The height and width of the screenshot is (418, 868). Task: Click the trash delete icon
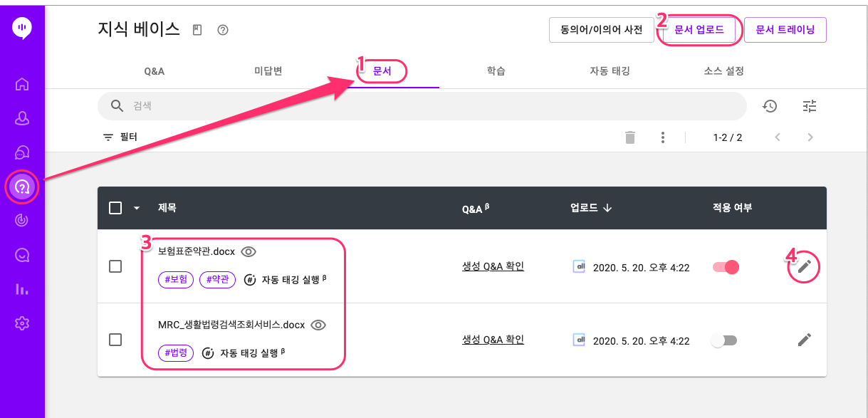[x=630, y=137]
